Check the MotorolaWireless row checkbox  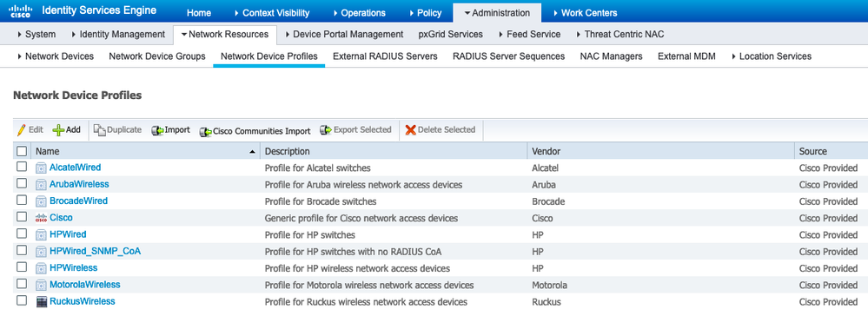point(22,284)
